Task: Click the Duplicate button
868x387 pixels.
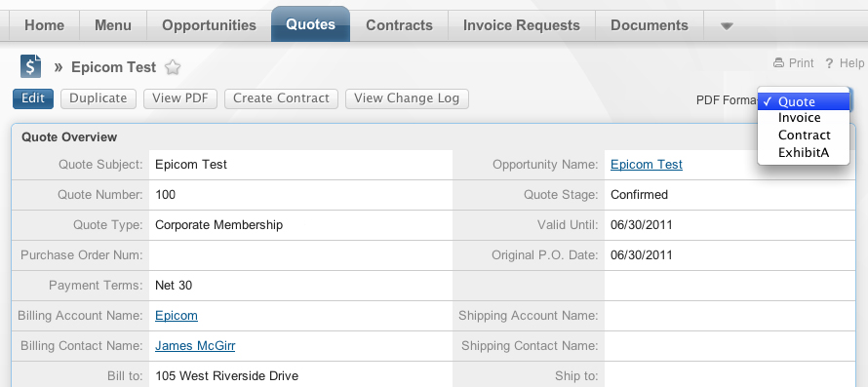Action: [98, 98]
